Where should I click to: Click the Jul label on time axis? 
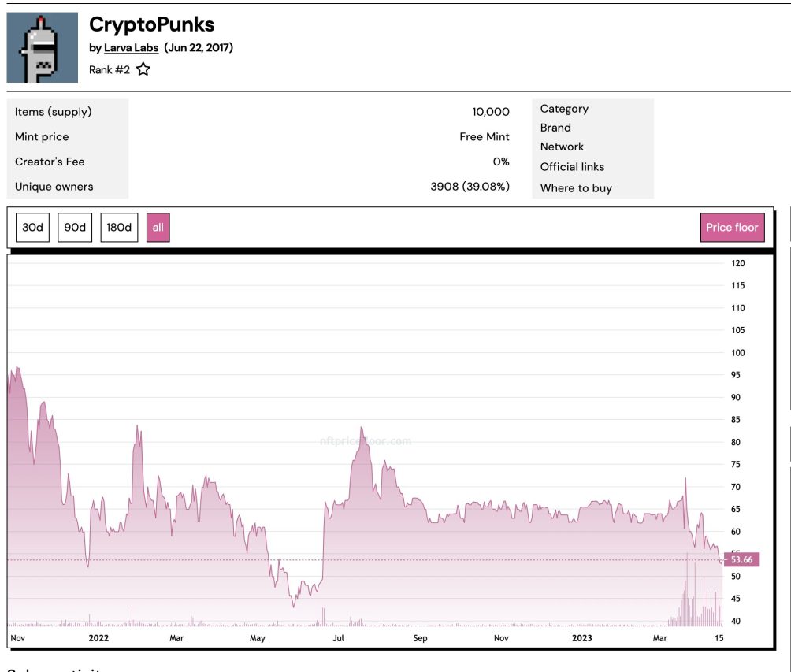(x=339, y=638)
